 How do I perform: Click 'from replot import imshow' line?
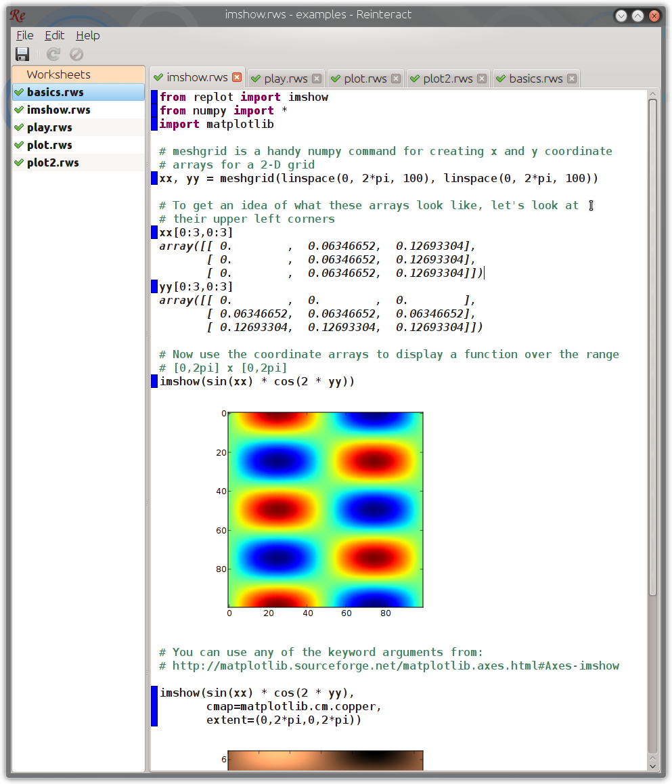click(x=244, y=97)
